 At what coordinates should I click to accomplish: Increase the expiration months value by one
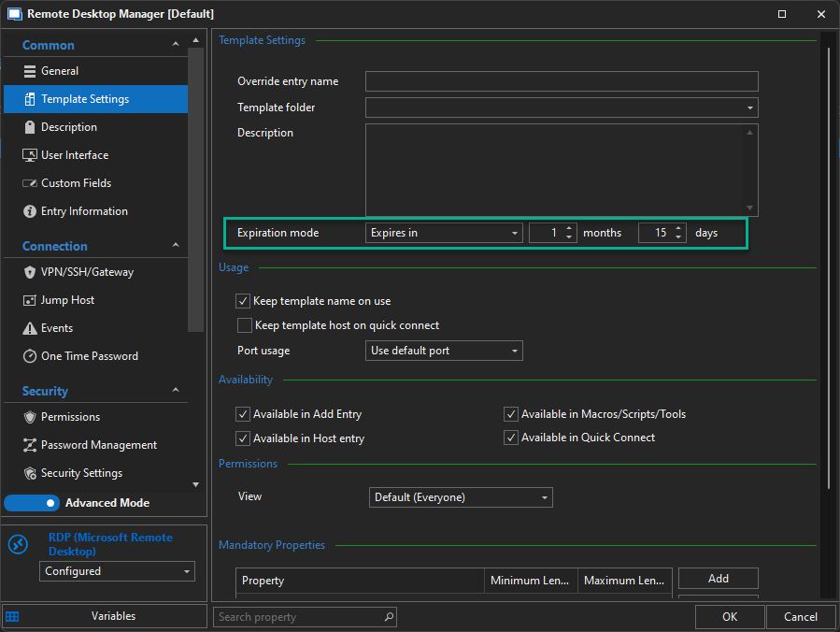(570, 228)
